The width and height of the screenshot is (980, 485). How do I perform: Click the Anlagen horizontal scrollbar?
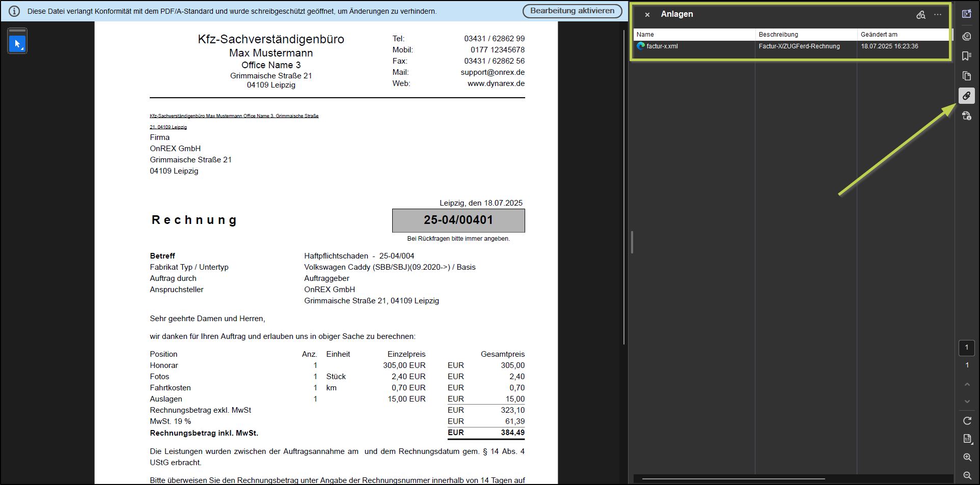(733, 478)
